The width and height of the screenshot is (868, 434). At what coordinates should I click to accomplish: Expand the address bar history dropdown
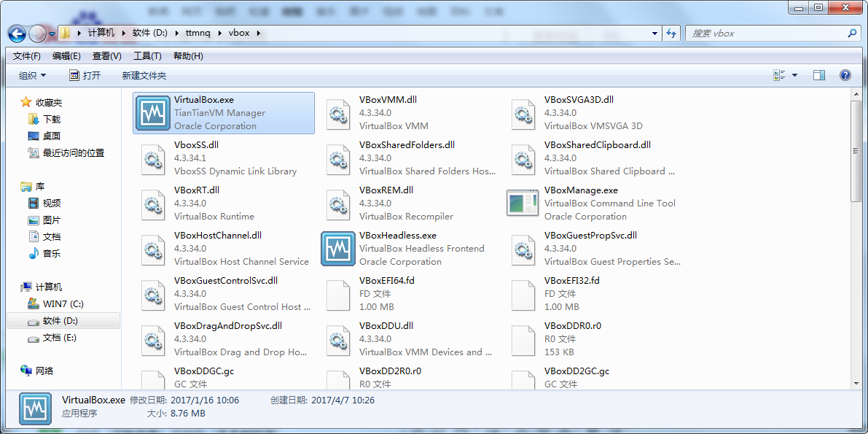coord(654,34)
